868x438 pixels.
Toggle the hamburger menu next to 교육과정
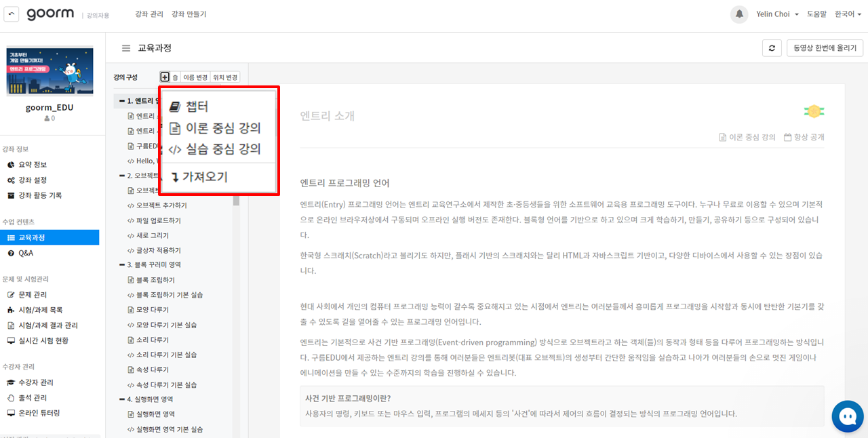(125, 48)
